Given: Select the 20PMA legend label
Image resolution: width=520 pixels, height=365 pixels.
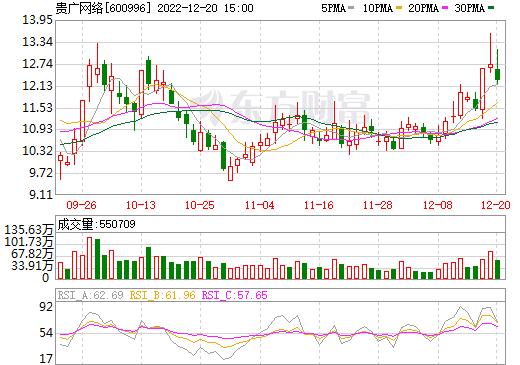Looking at the screenshot, I should tap(423, 8).
